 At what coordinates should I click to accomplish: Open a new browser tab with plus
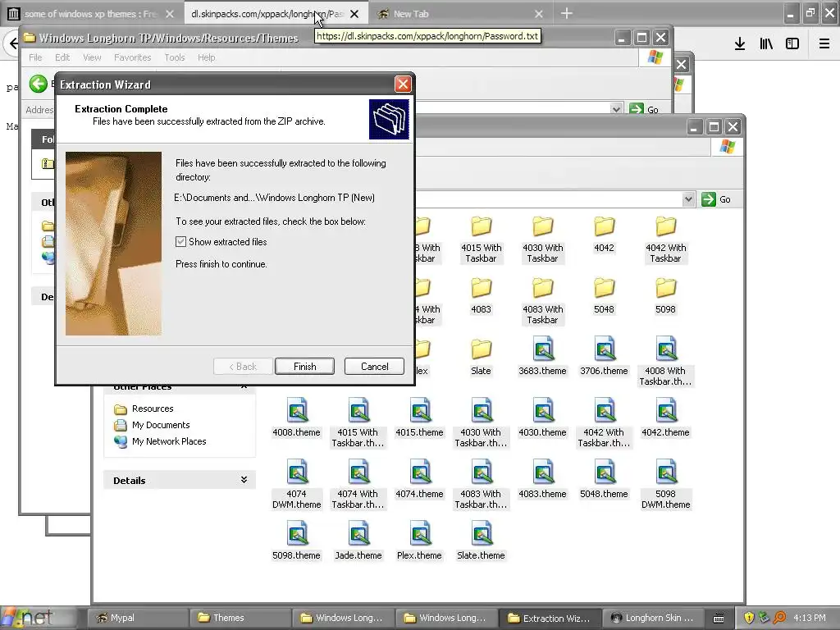(567, 13)
